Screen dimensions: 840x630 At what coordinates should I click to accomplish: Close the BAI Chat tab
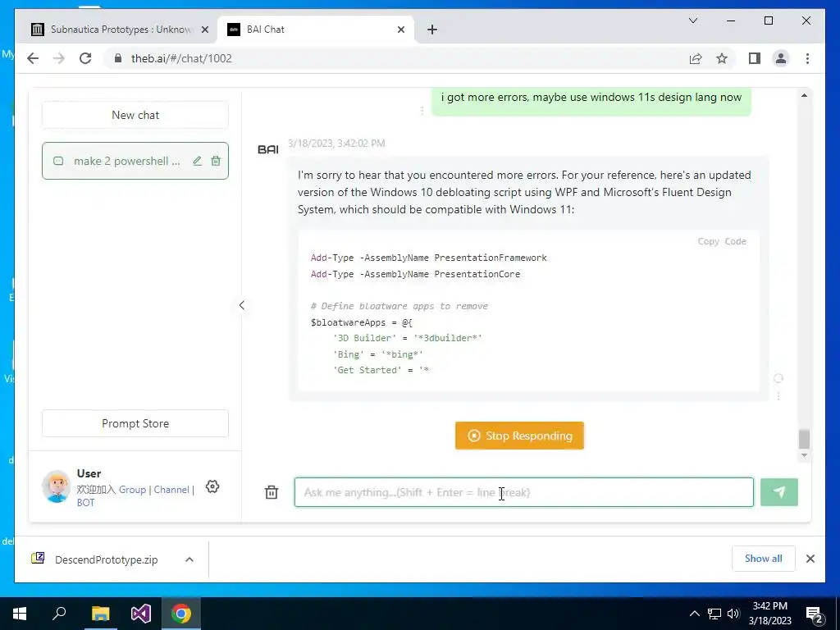point(400,30)
